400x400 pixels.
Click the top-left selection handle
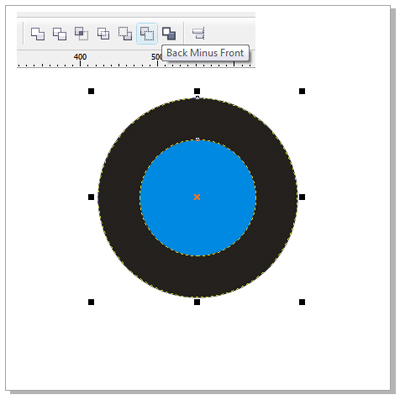pyautogui.click(x=91, y=91)
